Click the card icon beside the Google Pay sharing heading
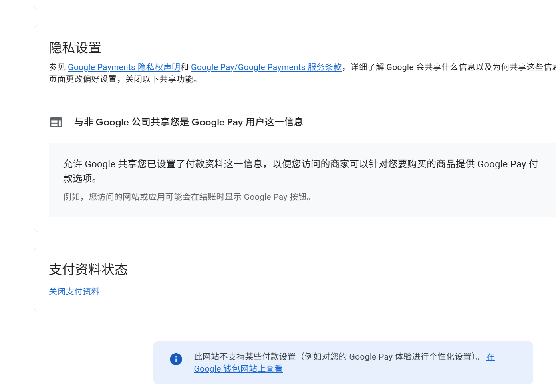 tap(56, 122)
